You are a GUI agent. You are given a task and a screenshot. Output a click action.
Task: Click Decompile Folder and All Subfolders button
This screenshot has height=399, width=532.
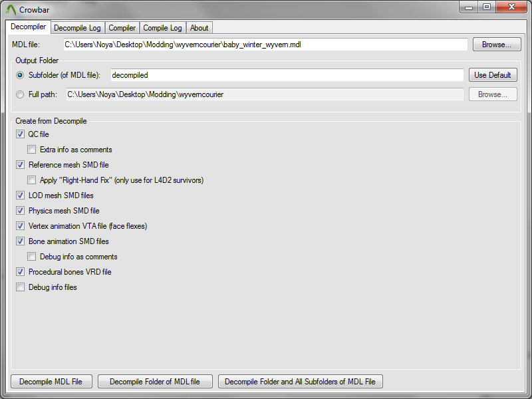[x=300, y=382]
